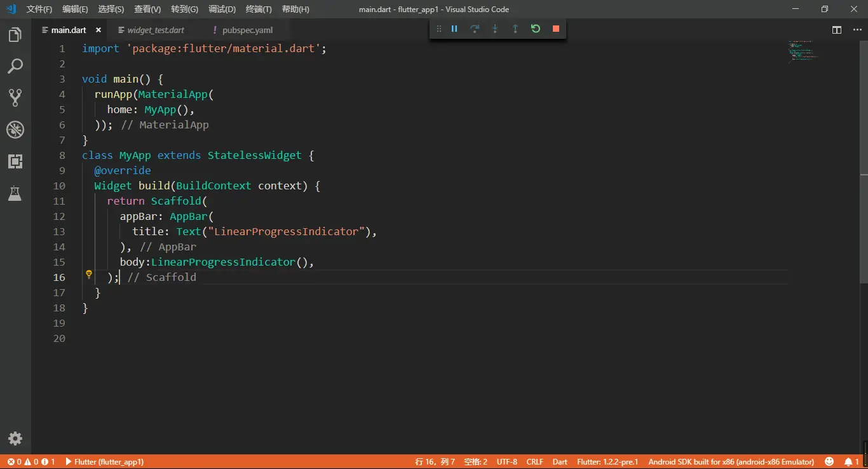868x469 pixels.
Task: Click the lightbulb quick-fix icon on line 16
Action: click(x=89, y=275)
